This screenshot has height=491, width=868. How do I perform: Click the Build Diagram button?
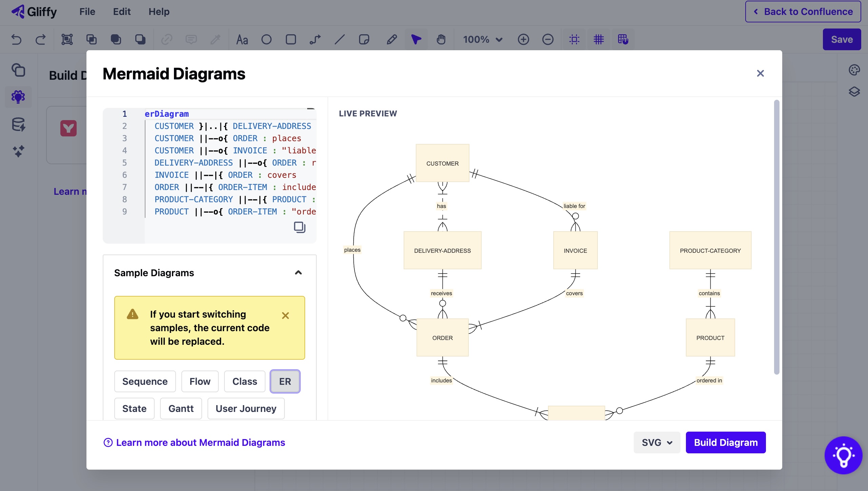(725, 442)
